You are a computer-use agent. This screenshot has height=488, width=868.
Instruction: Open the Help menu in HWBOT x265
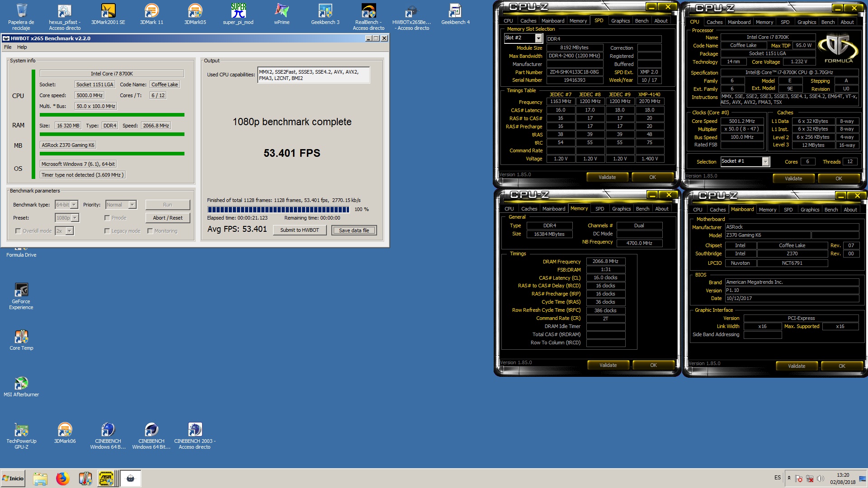coord(22,47)
